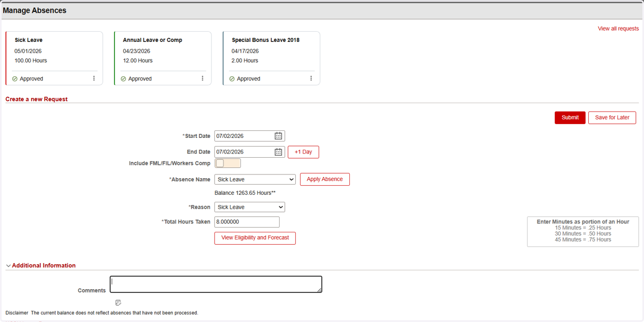Open the Sick Leave request card title

28,40
